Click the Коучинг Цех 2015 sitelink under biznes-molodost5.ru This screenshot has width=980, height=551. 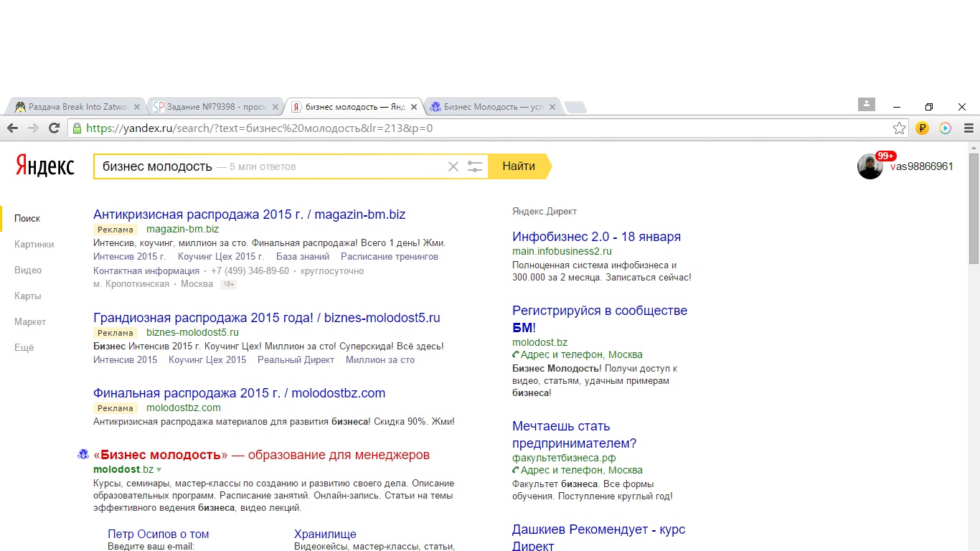207,360
